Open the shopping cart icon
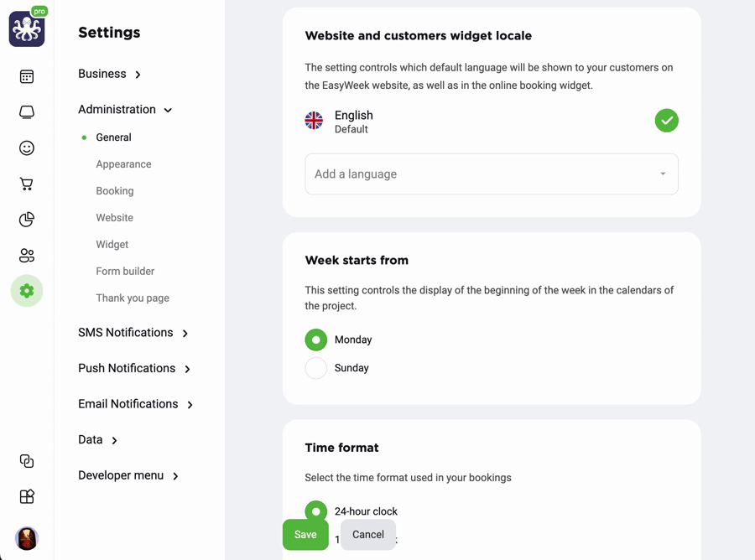The height and width of the screenshot is (560, 755). pyautogui.click(x=27, y=184)
